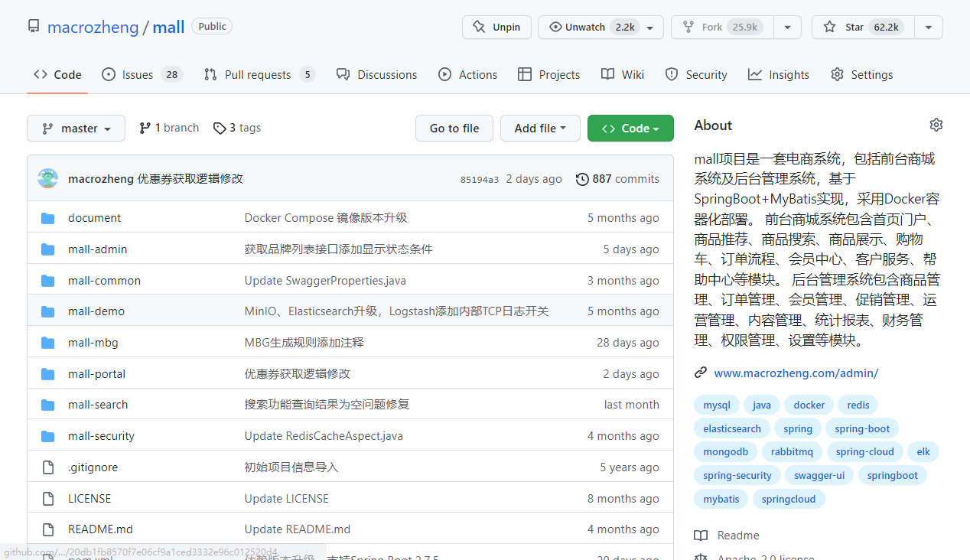
Task: Open the 887 commits history
Action: (x=617, y=179)
